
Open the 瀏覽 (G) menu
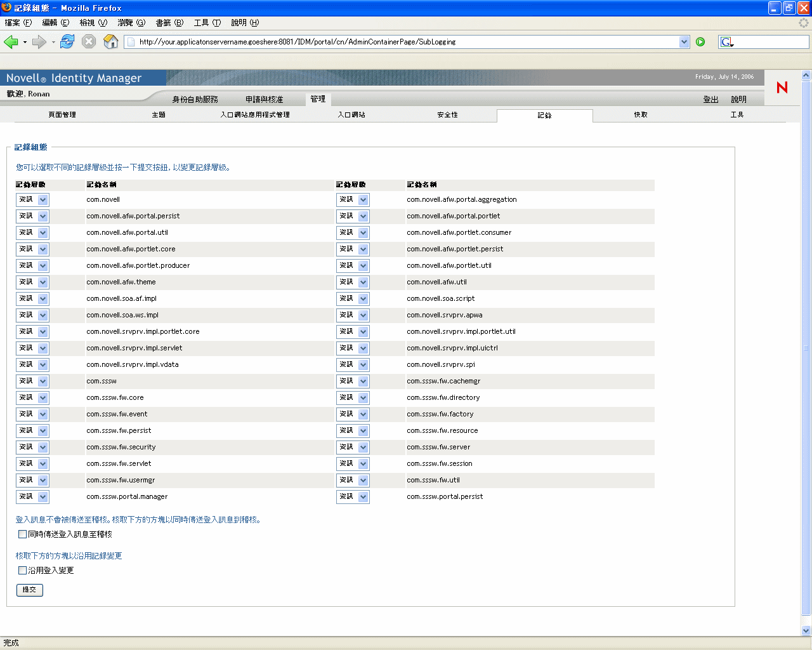pyautogui.click(x=131, y=23)
